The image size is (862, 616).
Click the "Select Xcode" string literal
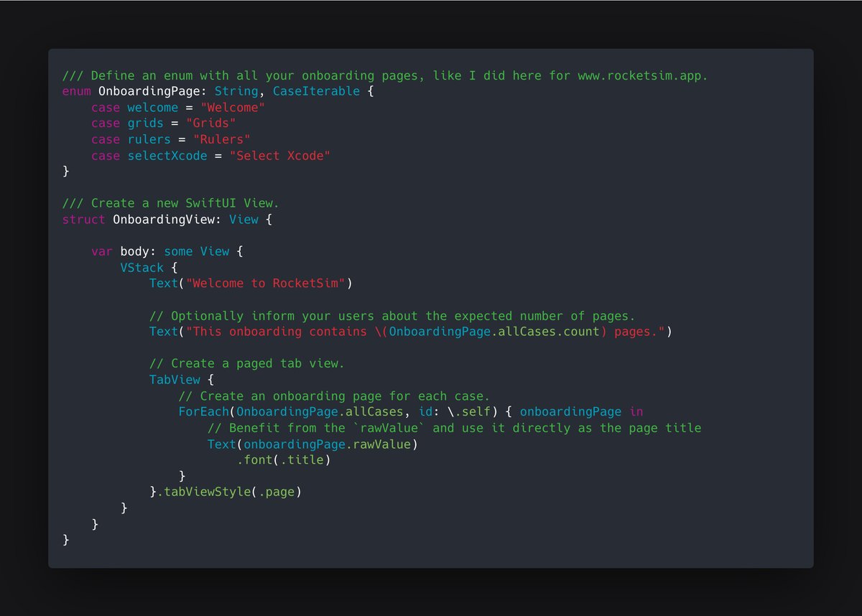pos(280,156)
